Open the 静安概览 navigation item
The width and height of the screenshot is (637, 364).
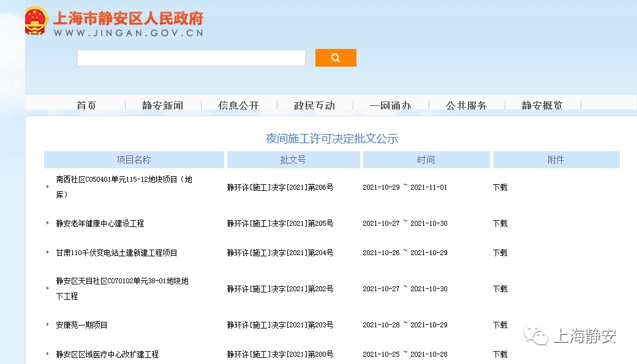point(542,105)
